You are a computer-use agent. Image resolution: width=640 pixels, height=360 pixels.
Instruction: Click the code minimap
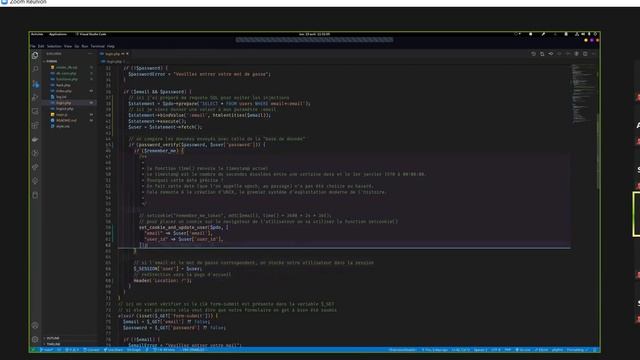tap(583, 94)
